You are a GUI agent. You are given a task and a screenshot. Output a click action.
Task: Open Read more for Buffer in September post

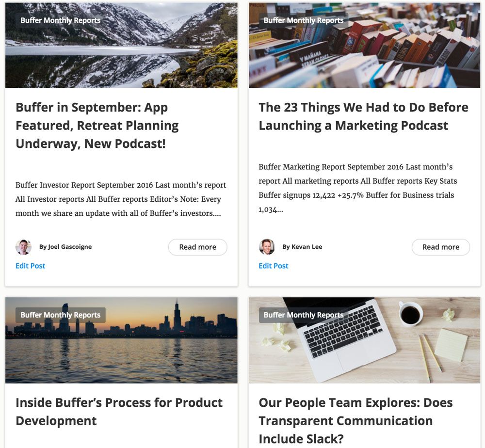pyautogui.click(x=198, y=247)
